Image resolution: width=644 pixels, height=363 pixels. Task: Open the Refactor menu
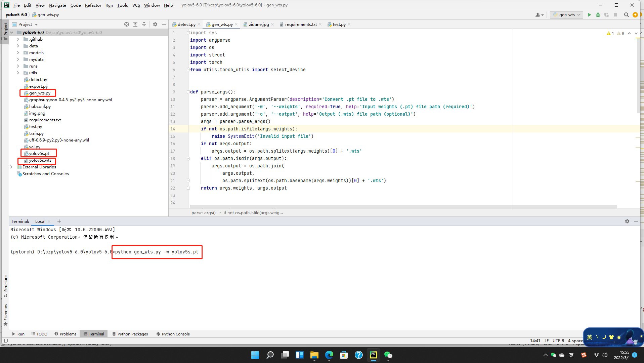93,5
